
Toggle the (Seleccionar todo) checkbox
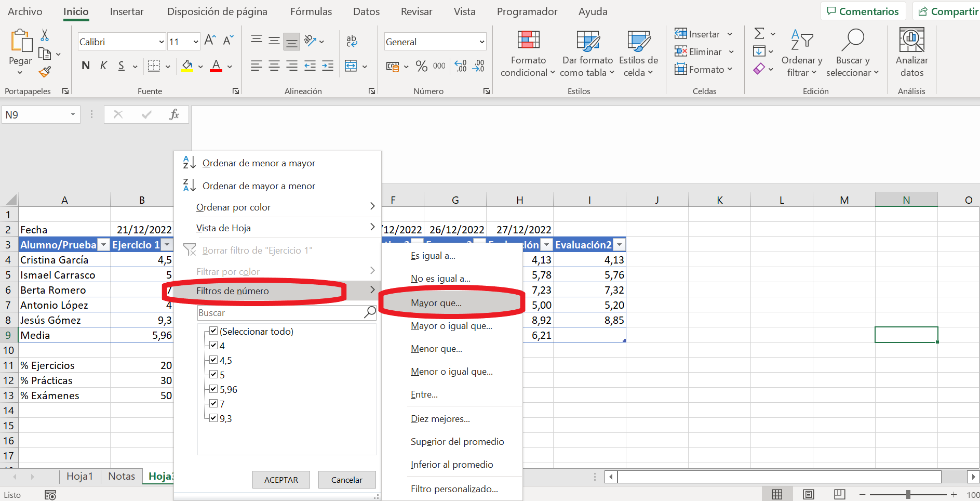pyautogui.click(x=213, y=331)
